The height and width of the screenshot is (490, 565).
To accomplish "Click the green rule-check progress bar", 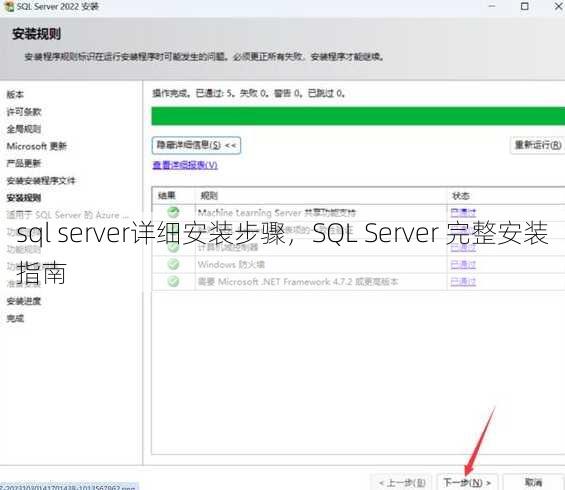I will tap(358, 116).
